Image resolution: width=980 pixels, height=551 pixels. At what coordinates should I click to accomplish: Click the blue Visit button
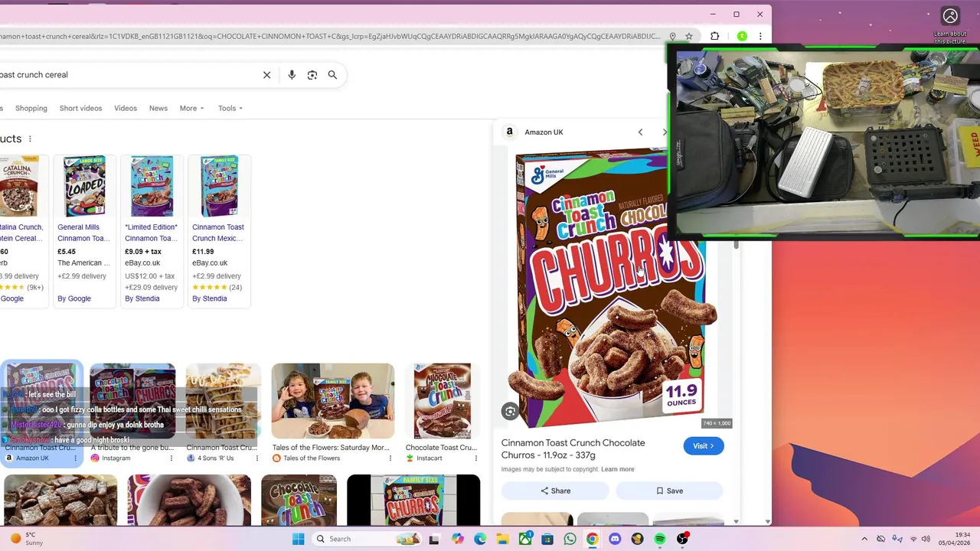pyautogui.click(x=704, y=446)
